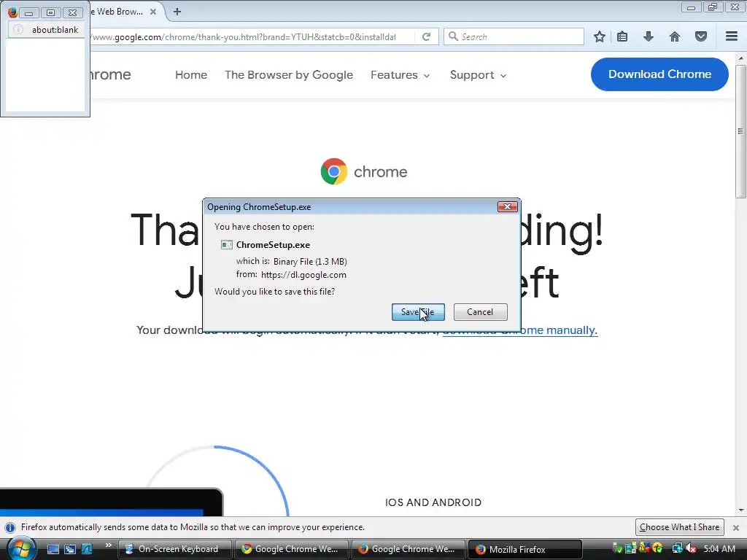
Task: Click the https://dl.google.com source text
Action: tap(303, 275)
